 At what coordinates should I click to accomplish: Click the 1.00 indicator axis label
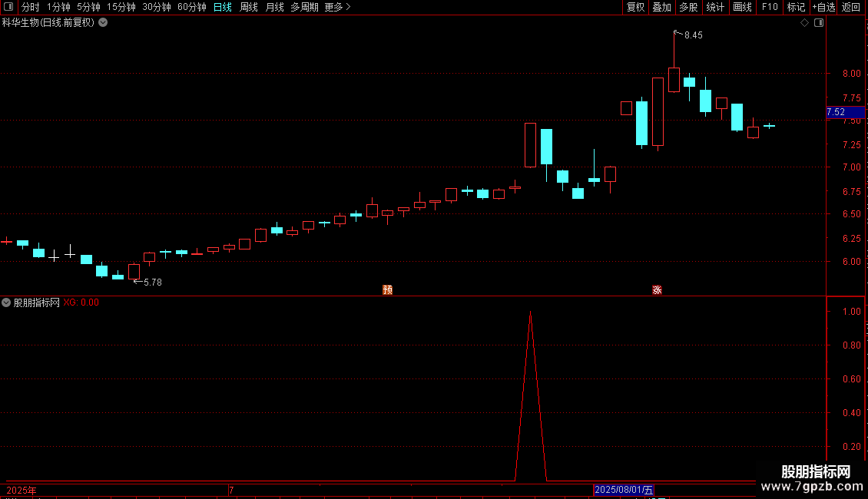click(x=851, y=312)
